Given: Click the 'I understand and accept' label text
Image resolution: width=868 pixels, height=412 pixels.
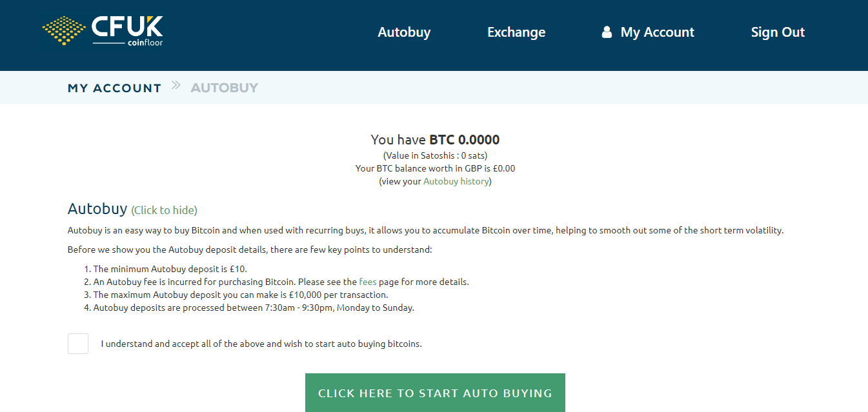Looking at the screenshot, I should tap(261, 344).
